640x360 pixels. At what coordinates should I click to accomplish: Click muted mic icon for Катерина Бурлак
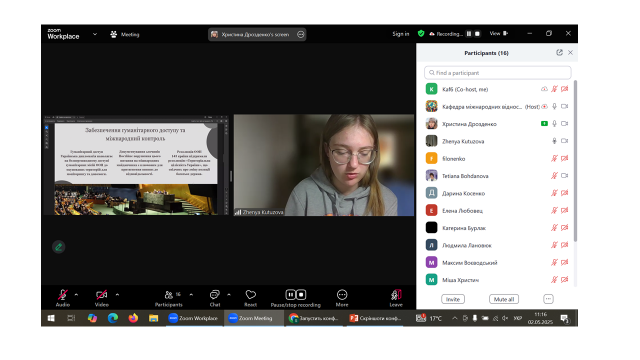[554, 228]
